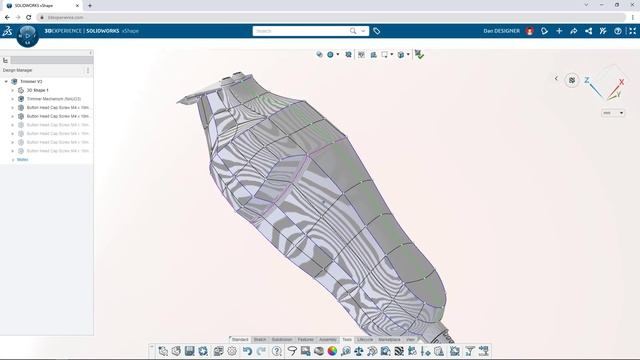Click the green check rebuild icon

point(419,54)
